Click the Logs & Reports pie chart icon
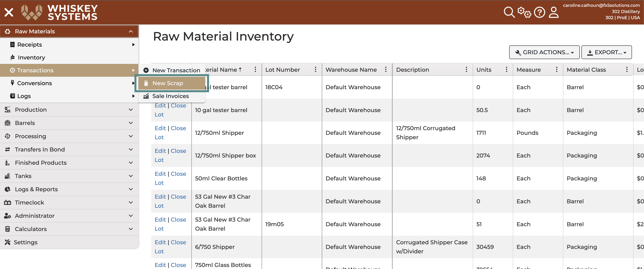 [x=7, y=189]
